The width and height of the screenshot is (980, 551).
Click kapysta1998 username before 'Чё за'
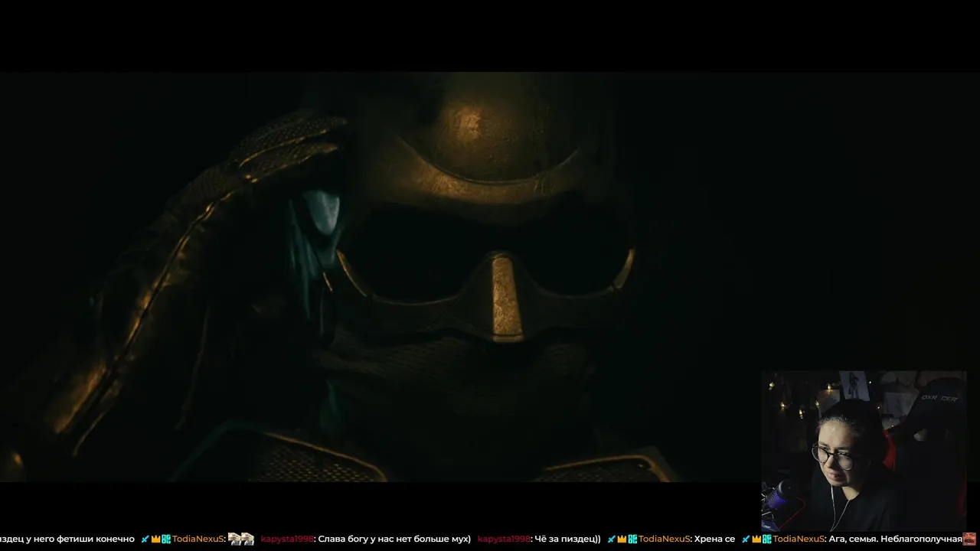pos(504,539)
